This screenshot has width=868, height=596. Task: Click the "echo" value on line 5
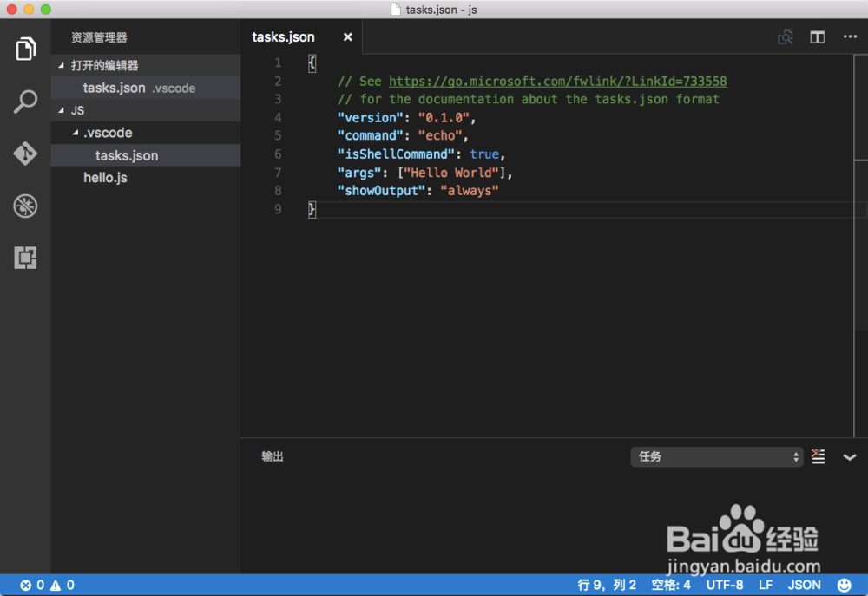click(x=440, y=136)
